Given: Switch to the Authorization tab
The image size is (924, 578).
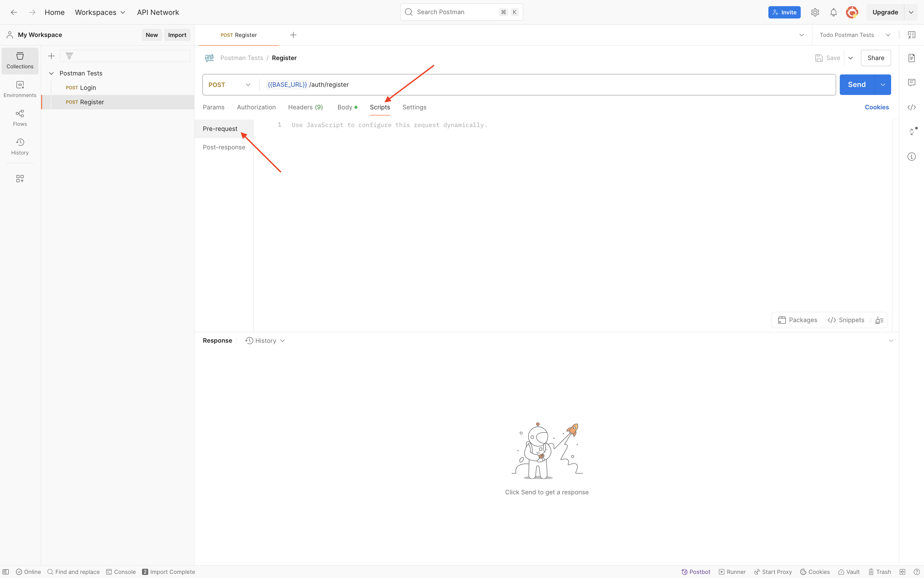Looking at the screenshot, I should (256, 107).
